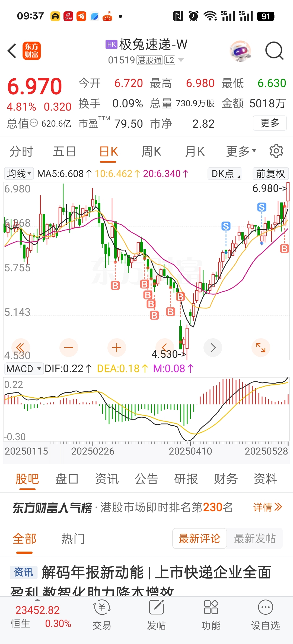Tap the 市盈 79.50 value

(x=111, y=124)
